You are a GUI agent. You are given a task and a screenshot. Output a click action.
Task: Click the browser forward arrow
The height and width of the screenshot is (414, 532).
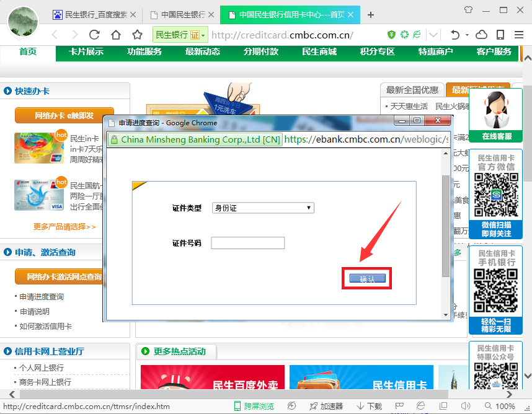click(x=75, y=35)
